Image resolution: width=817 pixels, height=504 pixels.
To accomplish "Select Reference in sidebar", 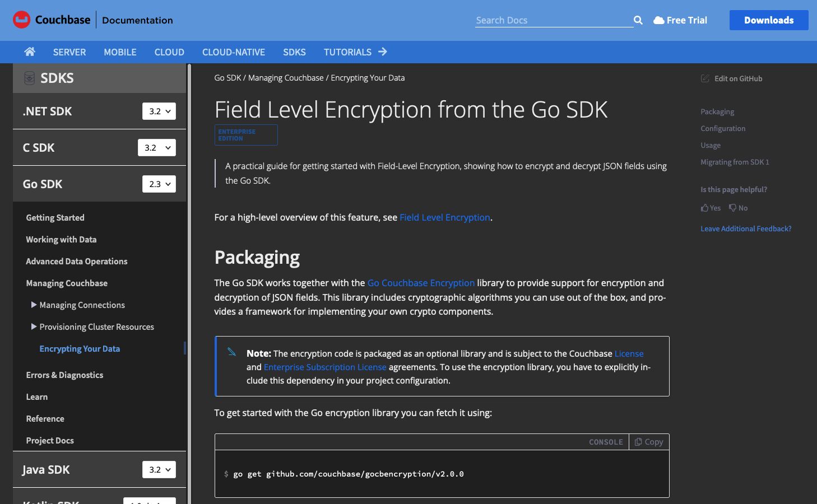I will click(x=45, y=418).
